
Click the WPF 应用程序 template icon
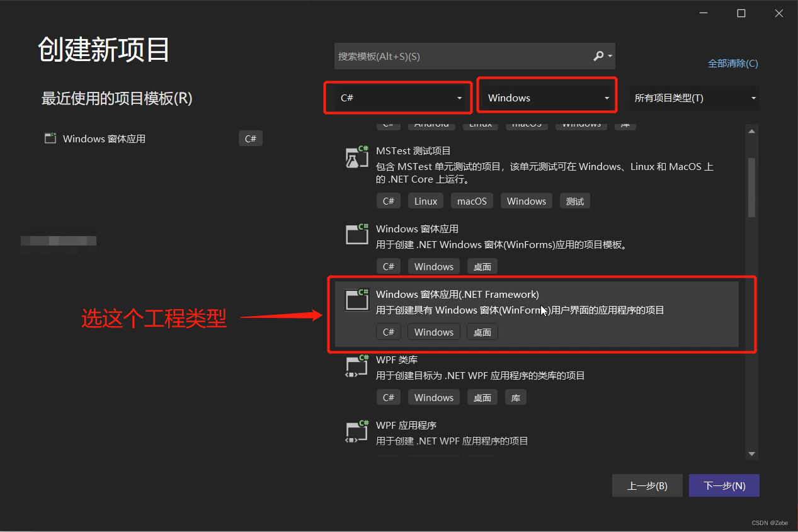pyautogui.click(x=357, y=431)
